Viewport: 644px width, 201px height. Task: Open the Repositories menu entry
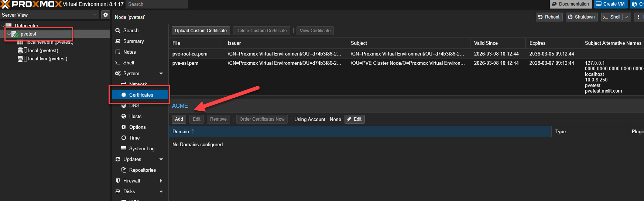point(142,170)
